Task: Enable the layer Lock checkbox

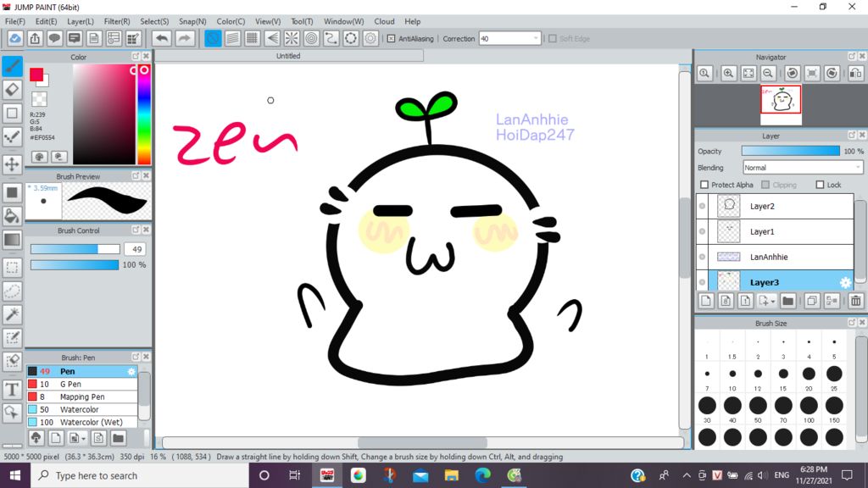Action: (820, 185)
